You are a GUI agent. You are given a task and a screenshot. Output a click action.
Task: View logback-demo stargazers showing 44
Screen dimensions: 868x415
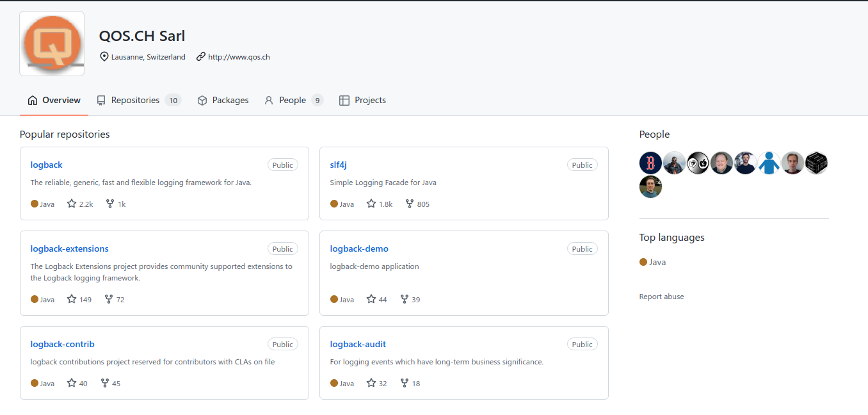tap(376, 299)
